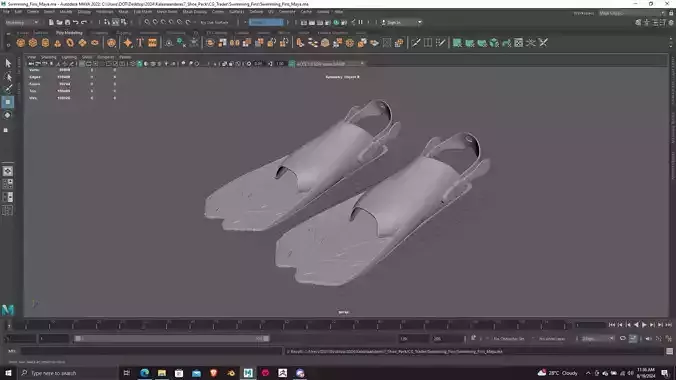676x380 pixels.
Task: Open the ACES view transform dropdown
Action: pos(330,64)
